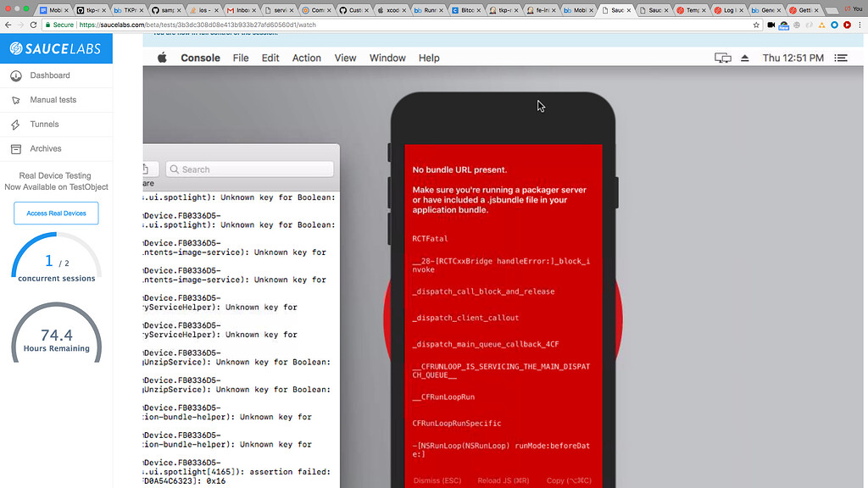Click Reload JS on the error screen

point(502,480)
